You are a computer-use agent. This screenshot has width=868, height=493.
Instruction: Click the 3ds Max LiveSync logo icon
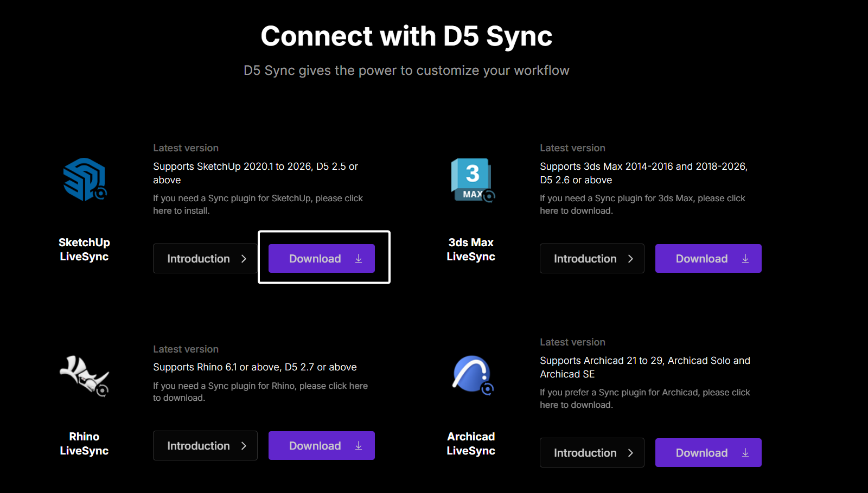[473, 180]
